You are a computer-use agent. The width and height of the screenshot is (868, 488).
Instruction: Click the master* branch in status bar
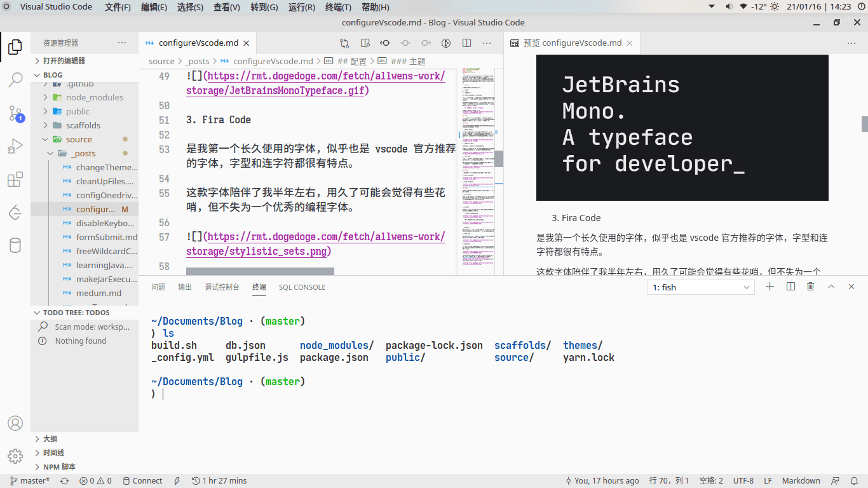30,481
